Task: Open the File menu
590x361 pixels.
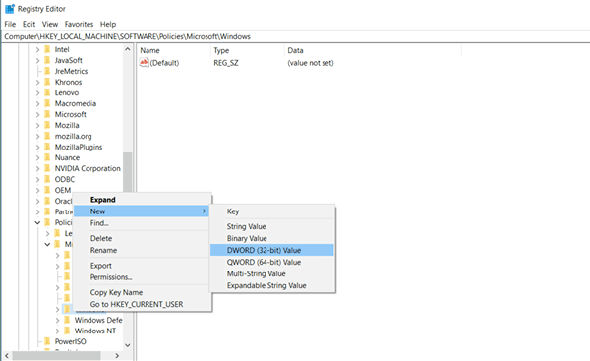Action: click(10, 24)
